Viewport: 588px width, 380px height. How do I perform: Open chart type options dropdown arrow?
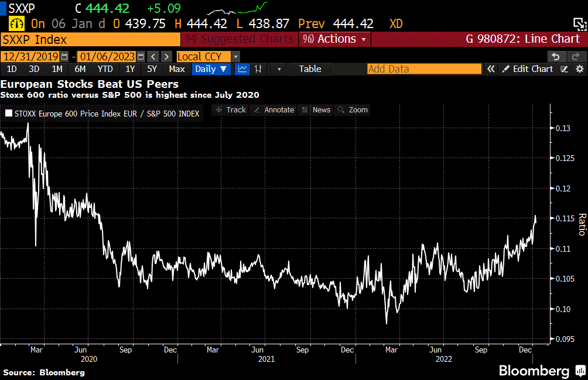point(279,69)
